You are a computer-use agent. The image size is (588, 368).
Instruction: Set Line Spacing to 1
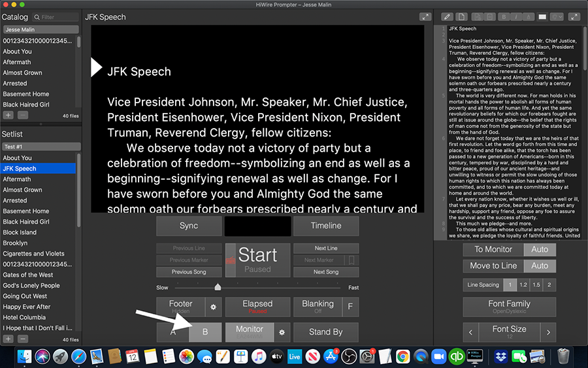[x=510, y=285]
